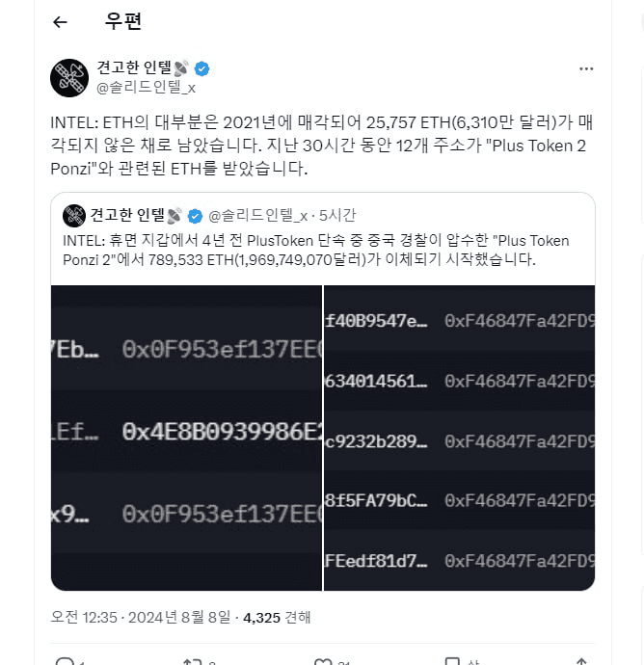644x665 pixels.
Task: Open the @솔리드인텔_x handle under the author name
Action: pyautogui.click(x=146, y=88)
